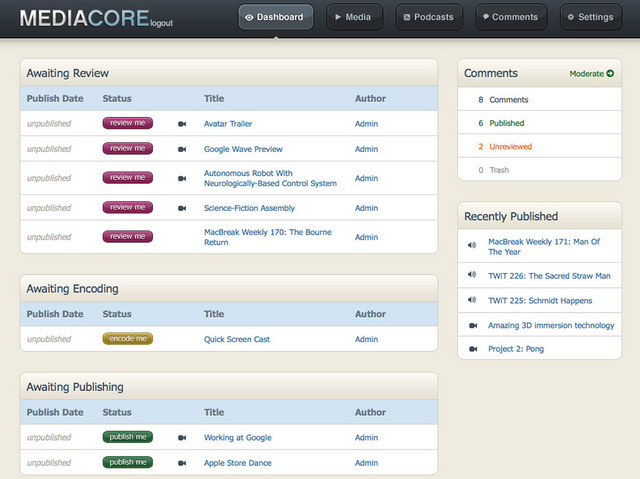Click the MediaCore logo
Screen dimensions: 640x479
pos(84,18)
